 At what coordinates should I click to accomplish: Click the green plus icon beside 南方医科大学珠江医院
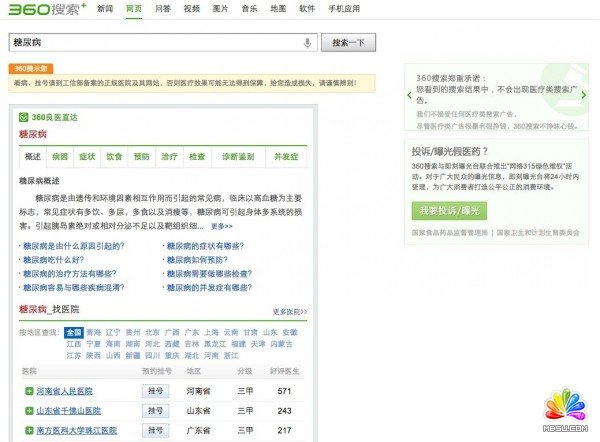(29, 431)
